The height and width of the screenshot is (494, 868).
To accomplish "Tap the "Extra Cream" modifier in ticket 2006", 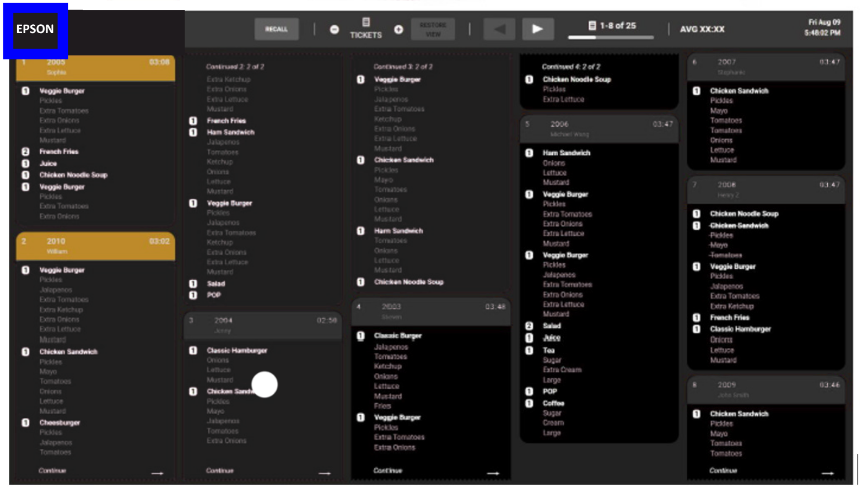I will coord(562,370).
